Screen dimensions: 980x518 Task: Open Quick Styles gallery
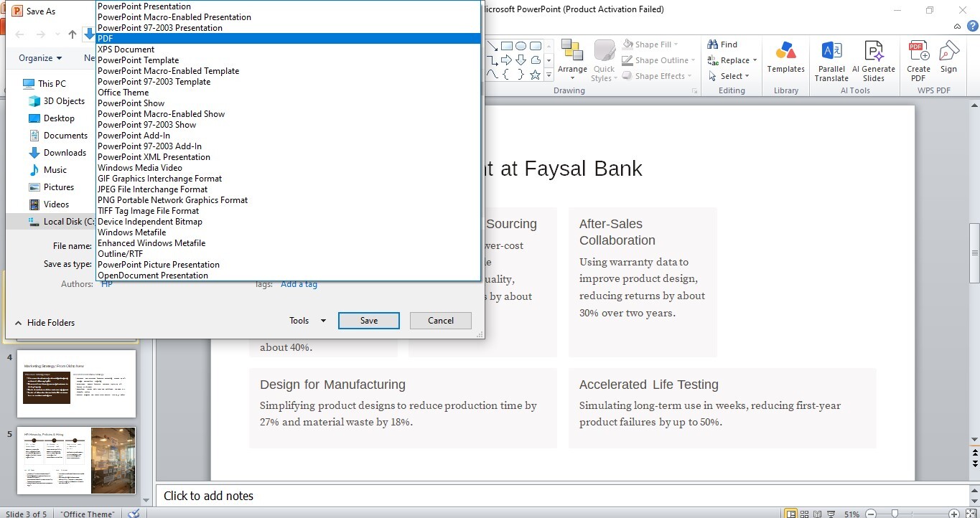click(x=604, y=60)
